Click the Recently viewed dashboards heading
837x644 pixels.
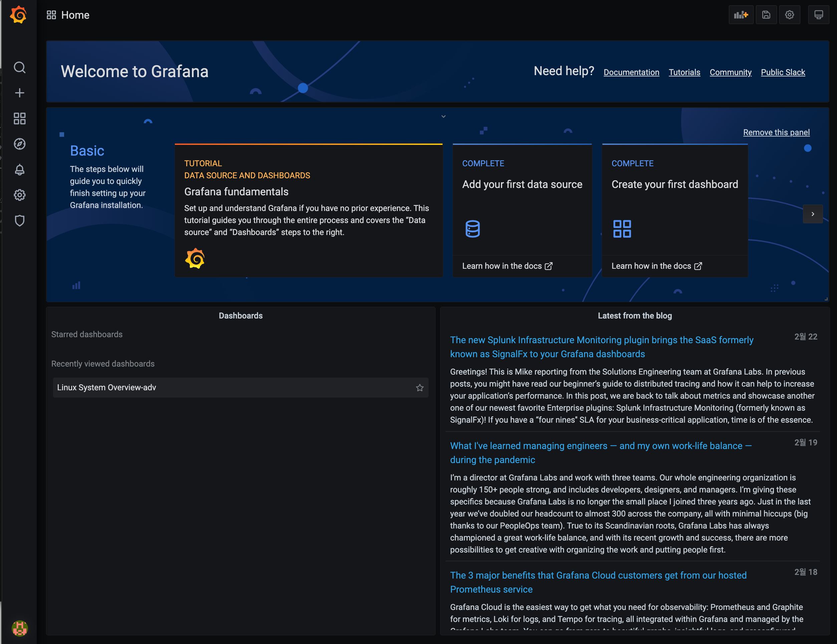103,364
